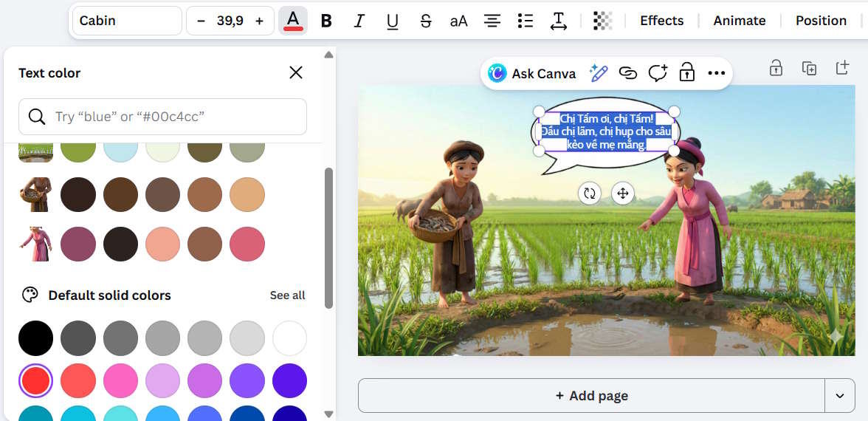Open transparency checkerboard icon
This screenshot has width=868, height=421.
[603, 21]
